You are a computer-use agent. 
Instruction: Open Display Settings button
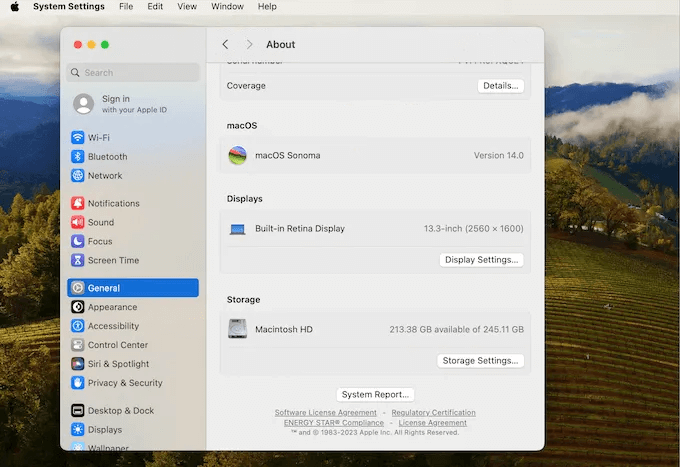pyautogui.click(x=481, y=260)
